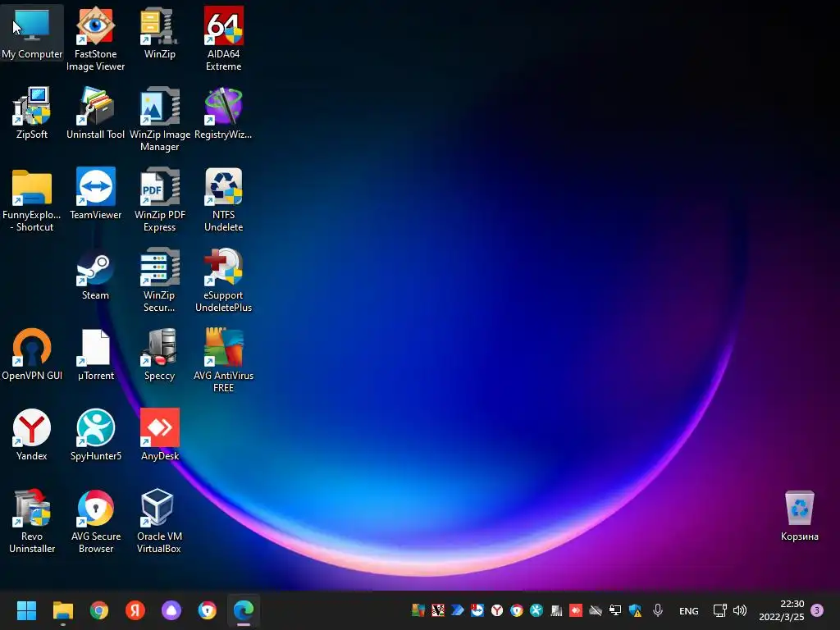Image resolution: width=840 pixels, height=630 pixels.
Task: Click AVG tray icon in system tray
Action: click(418, 610)
